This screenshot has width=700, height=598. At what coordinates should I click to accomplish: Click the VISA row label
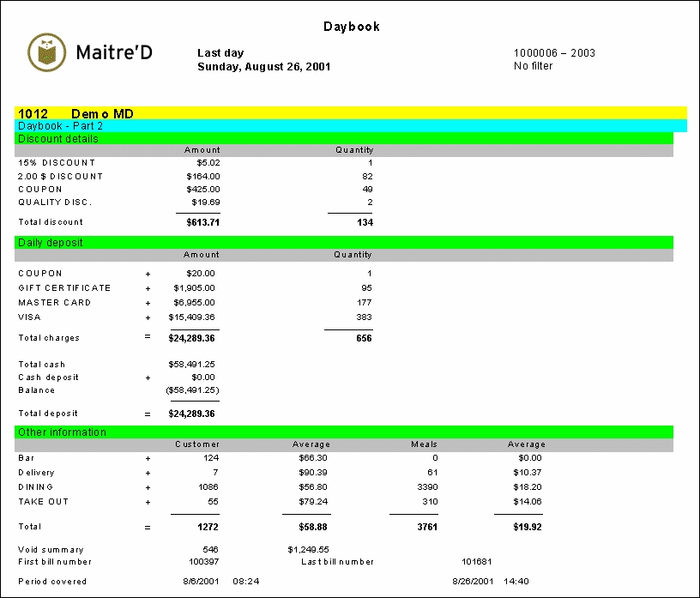coord(28,317)
